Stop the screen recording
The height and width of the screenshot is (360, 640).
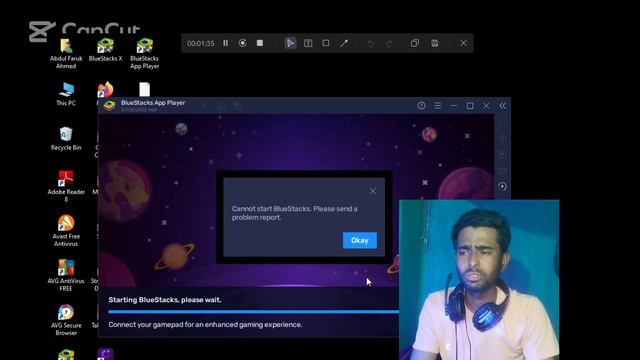[260, 43]
